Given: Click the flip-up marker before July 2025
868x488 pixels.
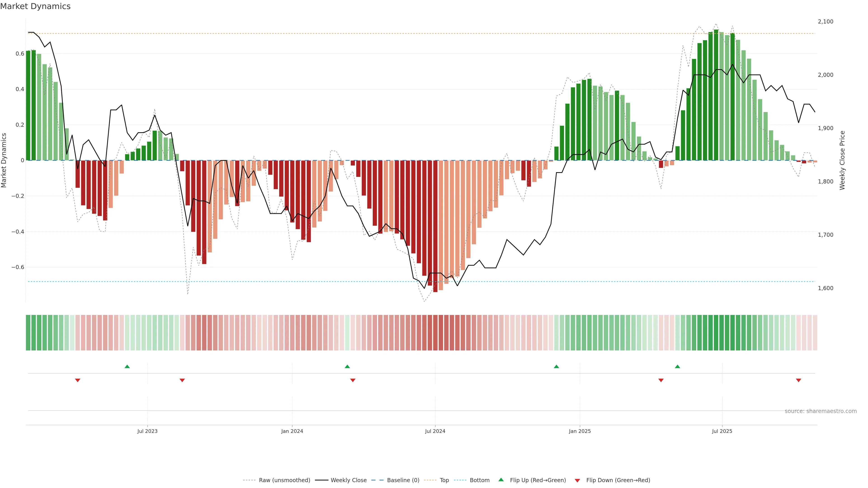Looking at the screenshot, I should [x=677, y=366].
